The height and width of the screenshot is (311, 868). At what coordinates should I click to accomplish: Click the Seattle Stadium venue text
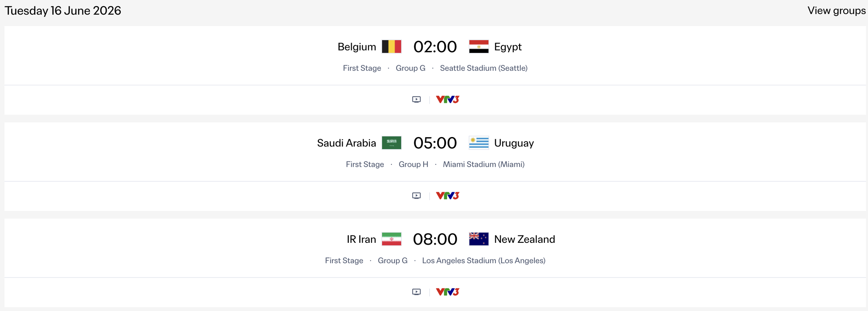click(484, 68)
